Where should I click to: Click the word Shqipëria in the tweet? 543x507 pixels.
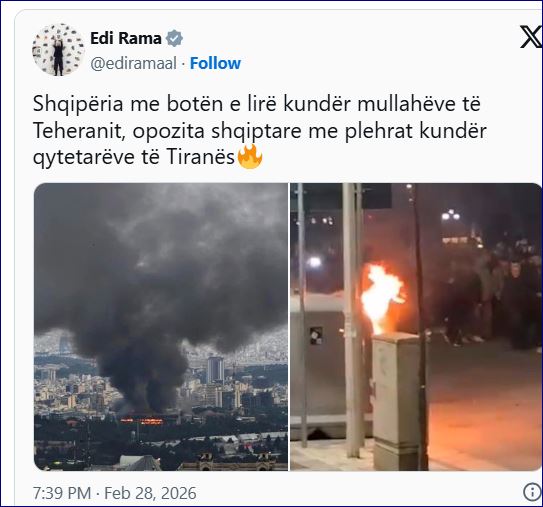pyautogui.click(x=78, y=104)
